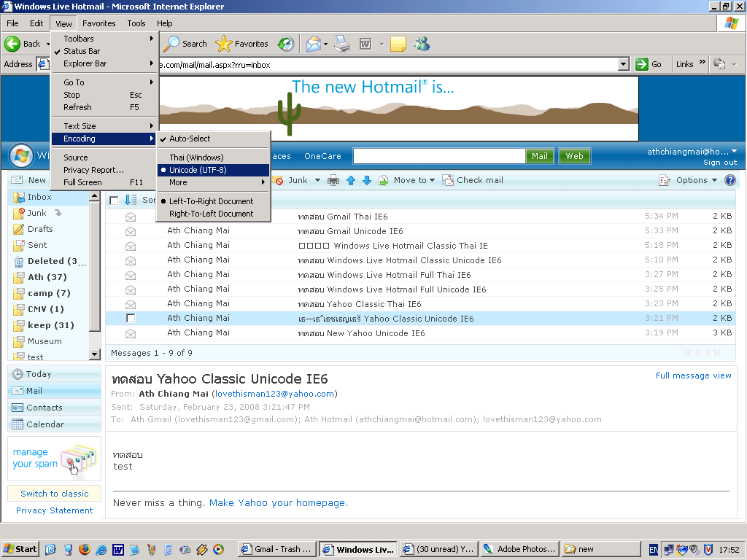Click the IE Search toolbar icon
The image size is (747, 560).
171,44
